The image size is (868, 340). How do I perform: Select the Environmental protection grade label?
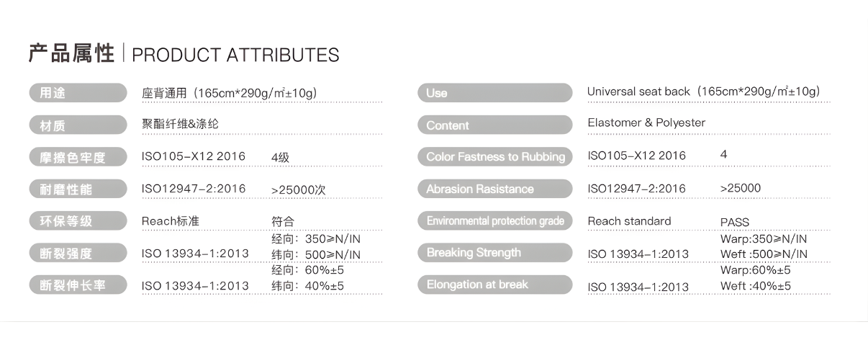tap(494, 220)
